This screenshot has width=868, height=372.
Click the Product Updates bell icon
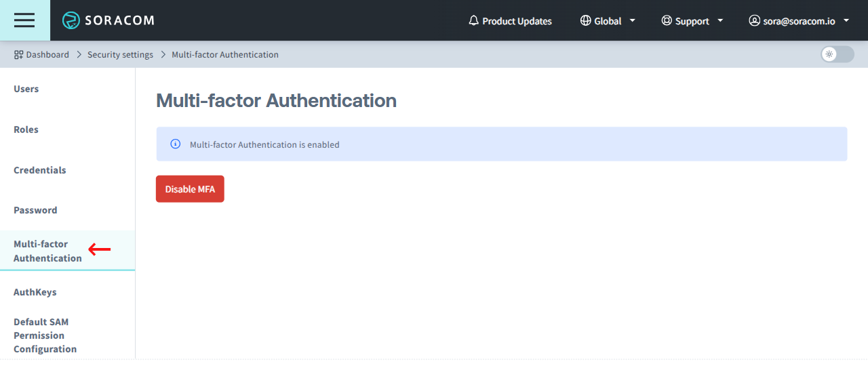[474, 21]
